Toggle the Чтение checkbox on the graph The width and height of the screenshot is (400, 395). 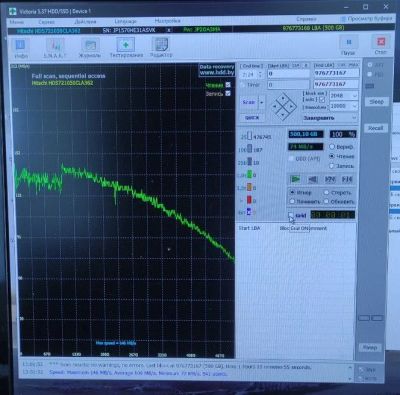pos(228,85)
